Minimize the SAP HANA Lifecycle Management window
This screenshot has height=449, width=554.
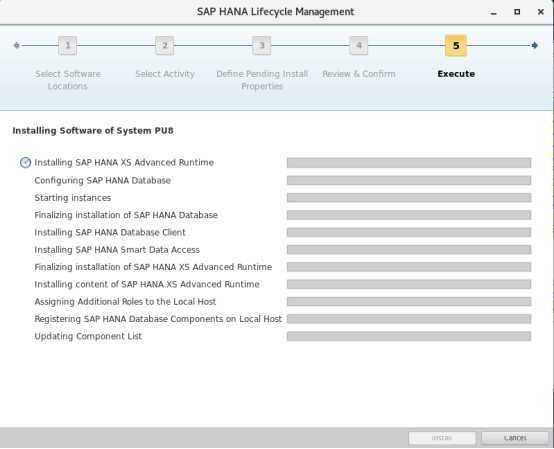click(x=494, y=12)
